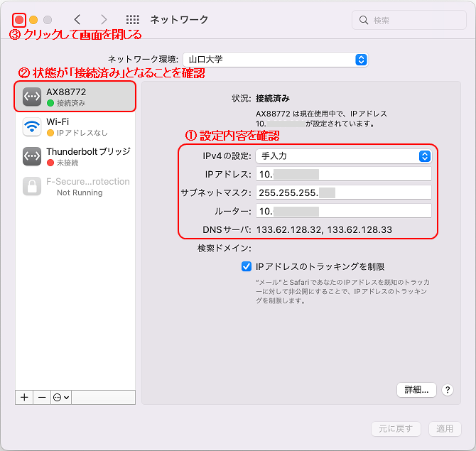Go back with the left chevron arrow
Image resolution: width=476 pixels, height=451 pixels.
click(77, 20)
